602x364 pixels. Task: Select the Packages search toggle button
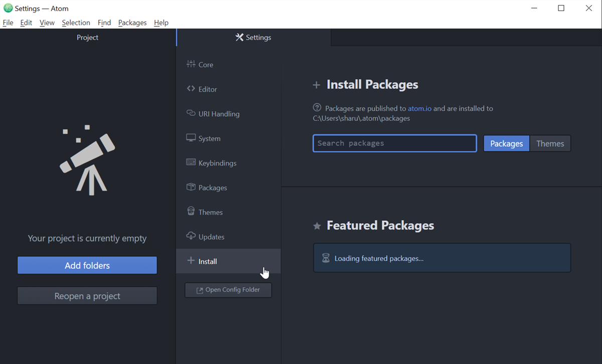tap(506, 143)
